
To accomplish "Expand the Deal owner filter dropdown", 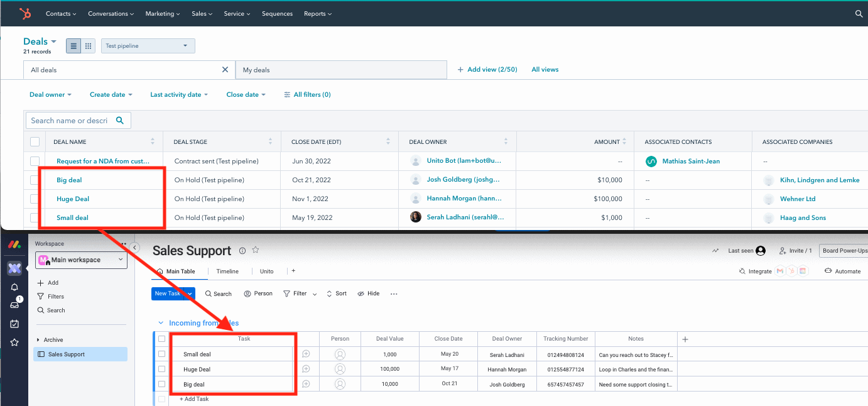I will coord(50,94).
